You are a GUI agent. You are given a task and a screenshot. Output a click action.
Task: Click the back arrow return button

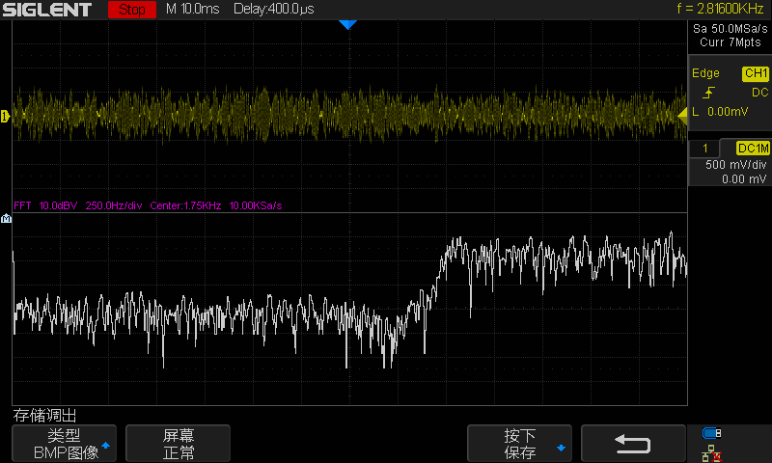pyautogui.click(x=633, y=443)
